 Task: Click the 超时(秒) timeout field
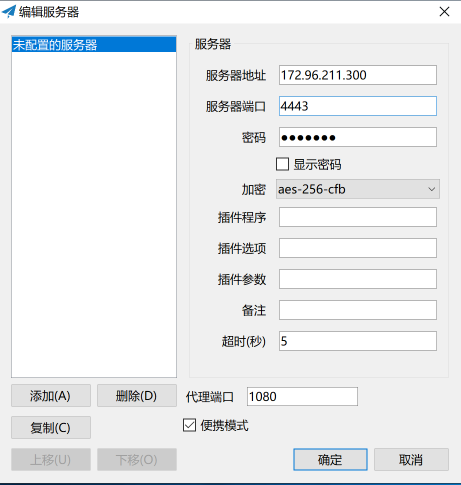click(358, 341)
